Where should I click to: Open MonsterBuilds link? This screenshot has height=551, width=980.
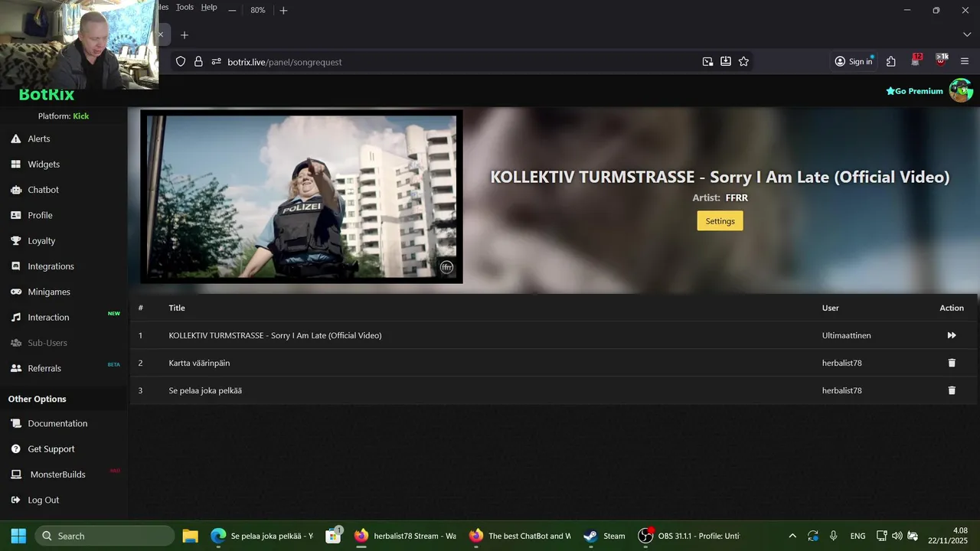pyautogui.click(x=57, y=474)
